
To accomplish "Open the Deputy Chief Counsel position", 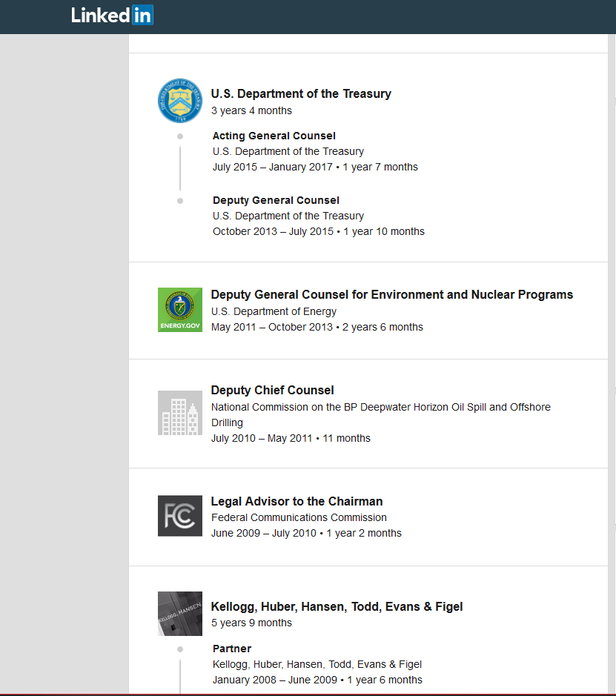I will pyautogui.click(x=273, y=390).
